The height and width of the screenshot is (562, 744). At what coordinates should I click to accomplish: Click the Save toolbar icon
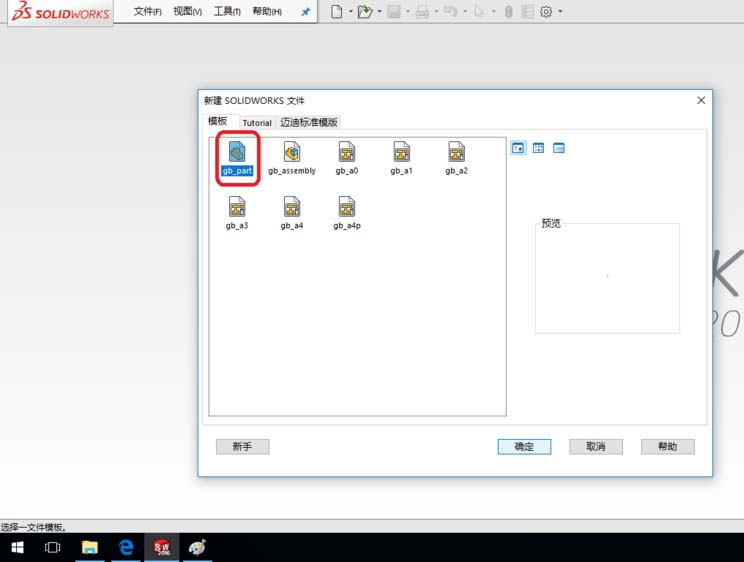coord(393,11)
